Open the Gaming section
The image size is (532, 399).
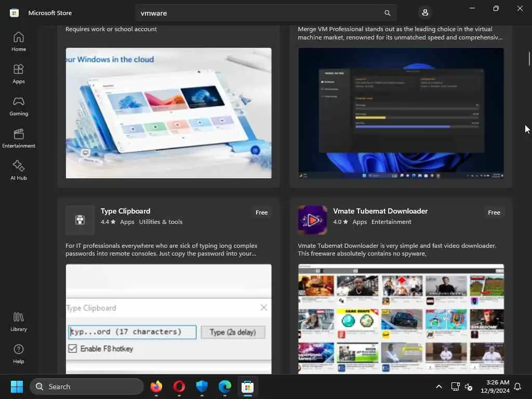click(19, 106)
